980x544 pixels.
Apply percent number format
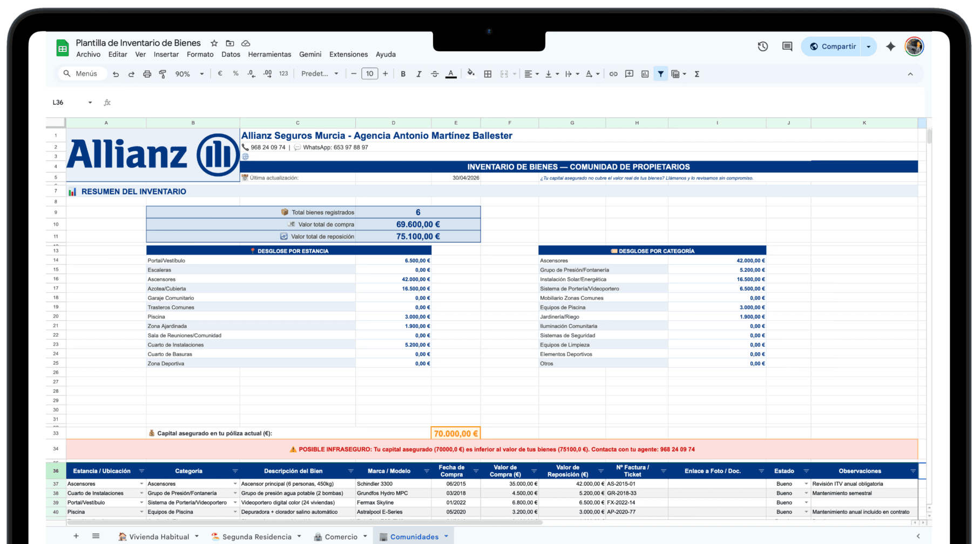[x=235, y=73]
